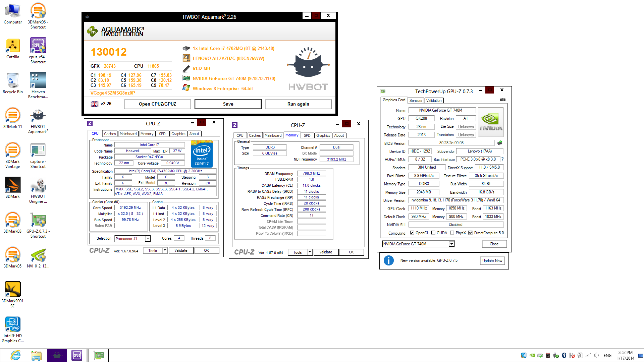The image size is (644, 362).
Task: Toggle DirectCompute 5.0 checkbox
Action: 470,233
